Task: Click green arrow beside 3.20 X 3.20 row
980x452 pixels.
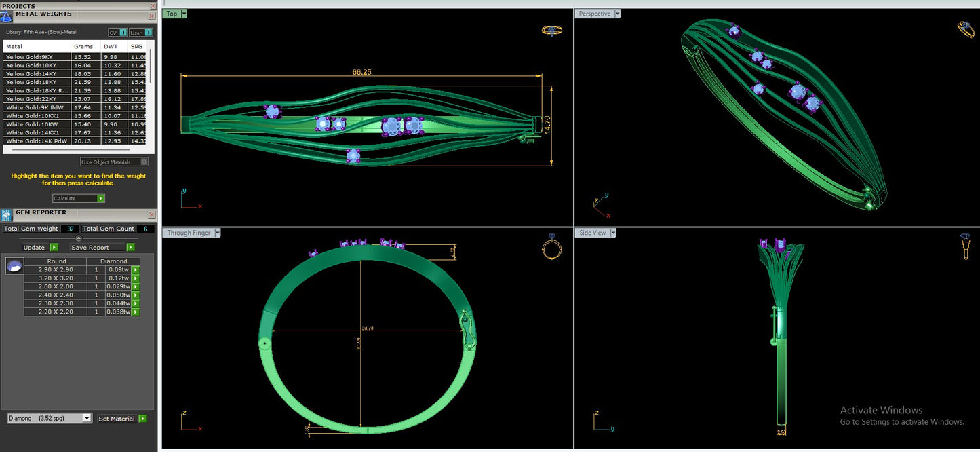Action: click(136, 278)
